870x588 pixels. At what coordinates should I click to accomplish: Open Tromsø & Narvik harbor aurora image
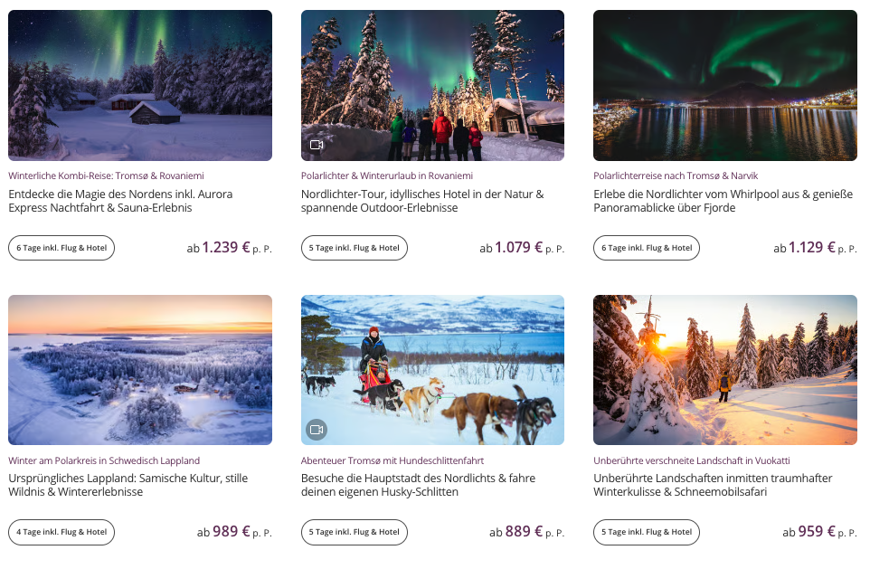tap(724, 85)
